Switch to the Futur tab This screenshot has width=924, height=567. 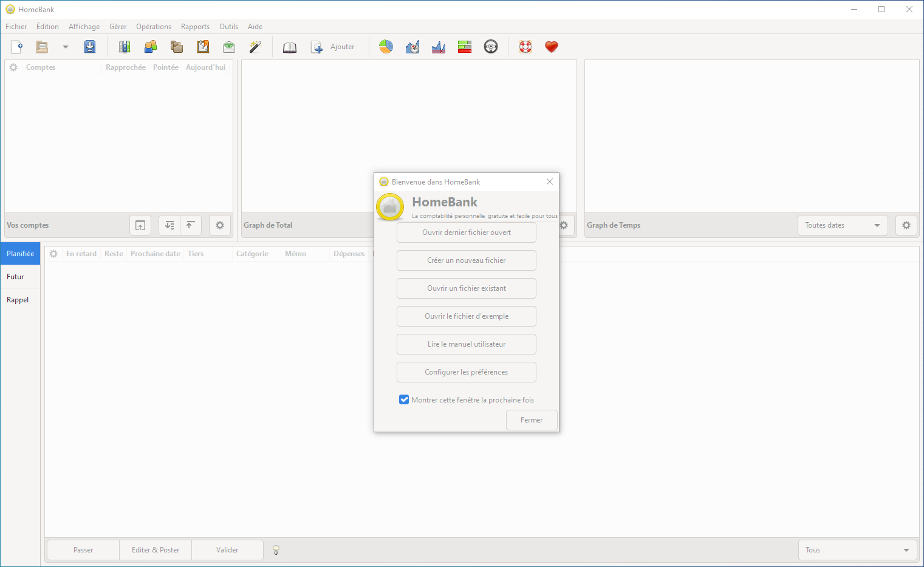coord(16,277)
